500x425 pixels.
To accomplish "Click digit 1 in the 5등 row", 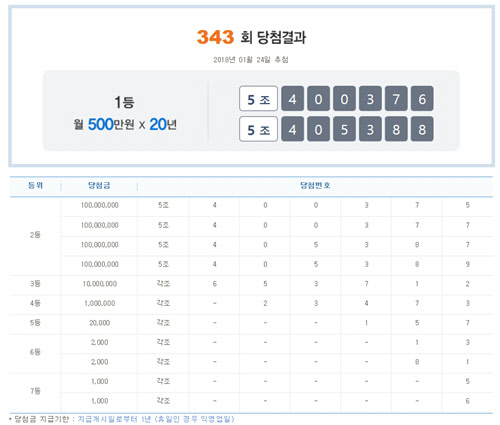I will coord(366,323).
